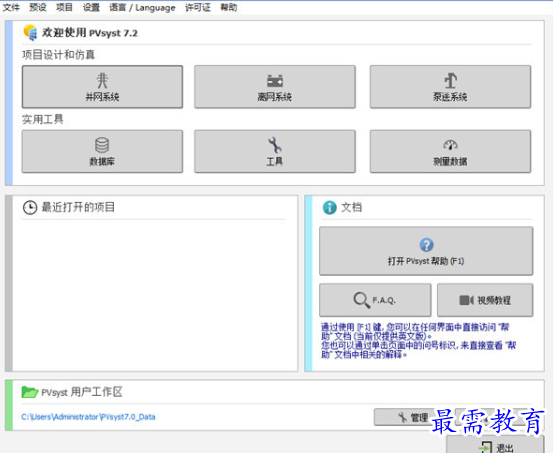Open the 视频教程 video tutorials button

485,300
